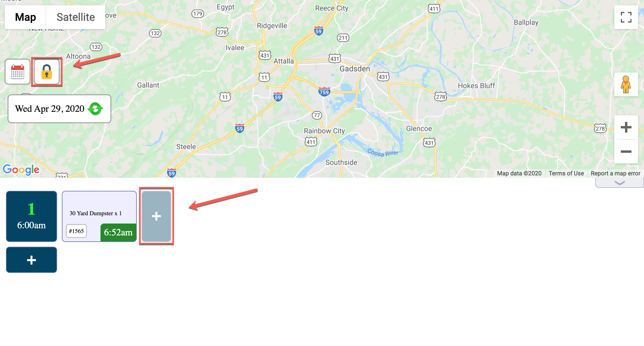The image size is (644, 346).
Task: Open Terms of Use link
Action: pyautogui.click(x=566, y=173)
